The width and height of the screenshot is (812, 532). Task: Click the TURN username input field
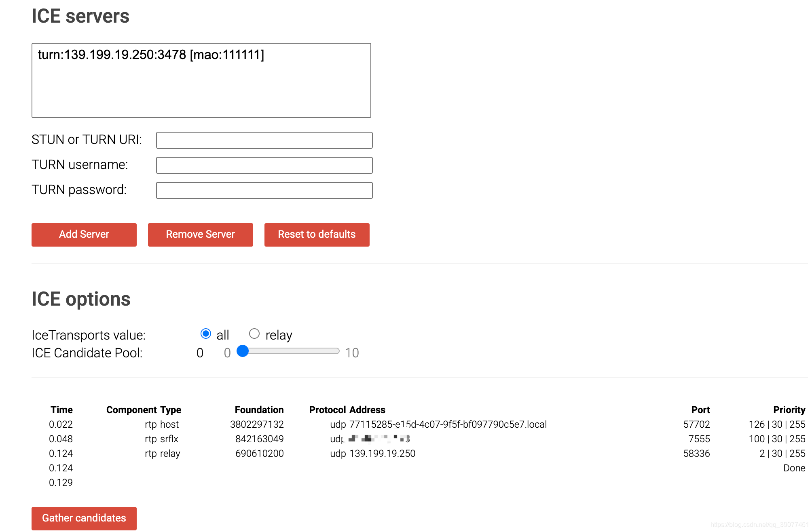[264, 165]
